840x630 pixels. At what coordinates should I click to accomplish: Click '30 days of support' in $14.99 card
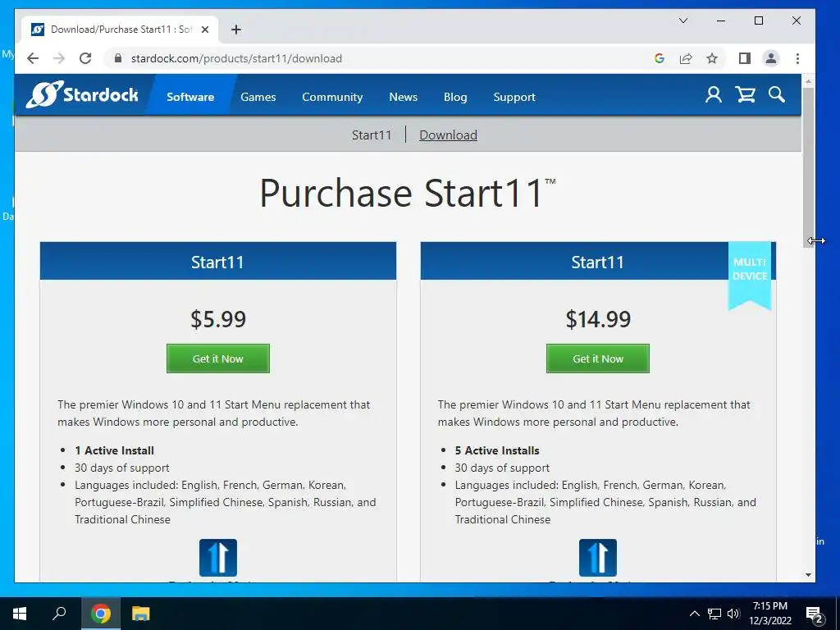[x=502, y=468]
